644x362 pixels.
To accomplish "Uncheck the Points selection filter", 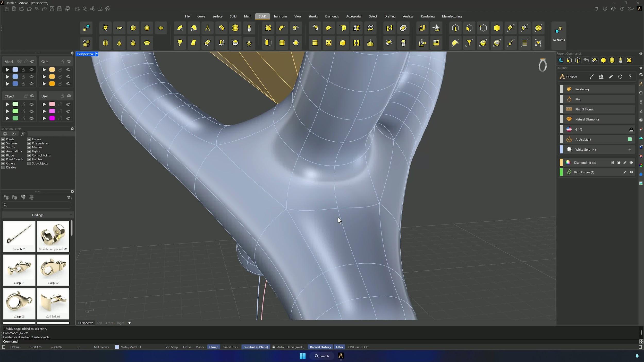I will pos(3,139).
